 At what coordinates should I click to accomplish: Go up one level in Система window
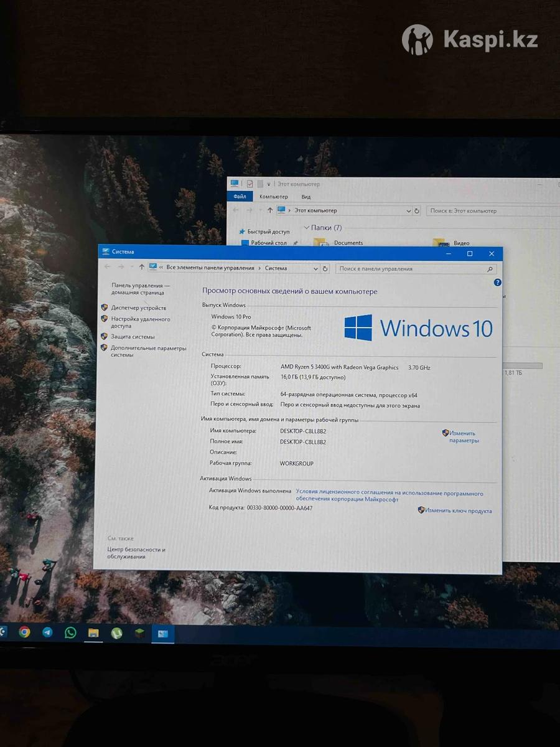point(142,267)
